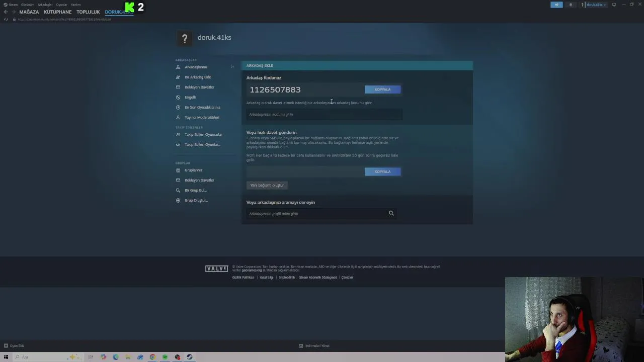Open the Gizlilik Politikası link
The width and height of the screenshot is (644, 362).
[x=243, y=278]
